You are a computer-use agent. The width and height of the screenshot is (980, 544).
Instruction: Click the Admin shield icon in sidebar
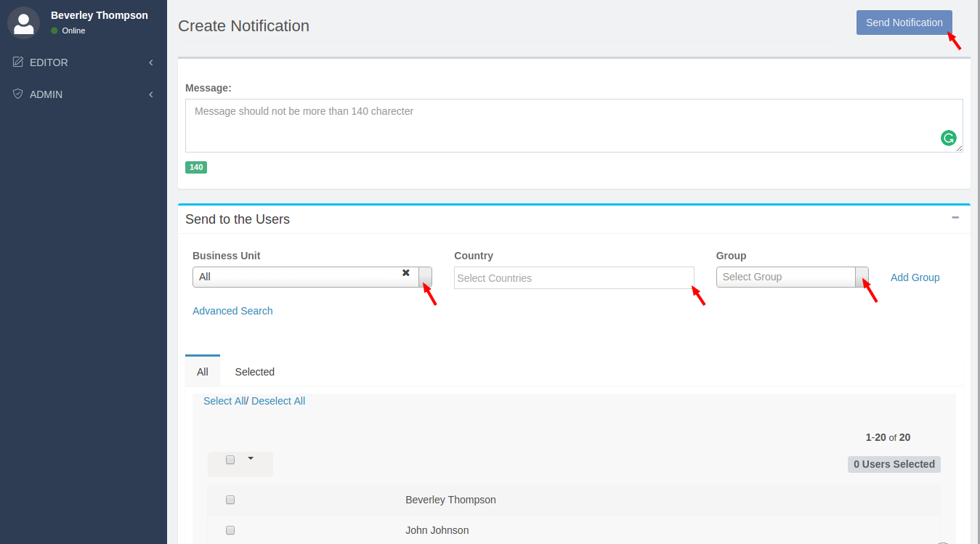[18, 94]
